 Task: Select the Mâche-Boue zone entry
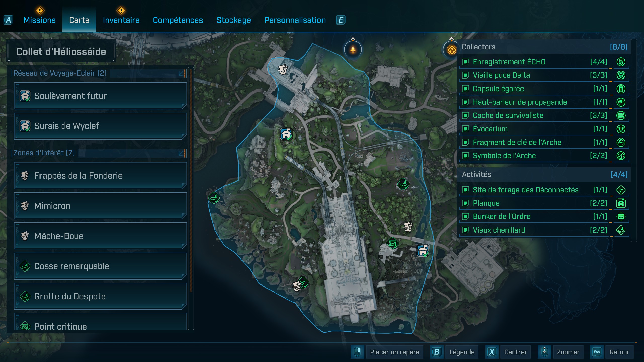click(x=100, y=236)
